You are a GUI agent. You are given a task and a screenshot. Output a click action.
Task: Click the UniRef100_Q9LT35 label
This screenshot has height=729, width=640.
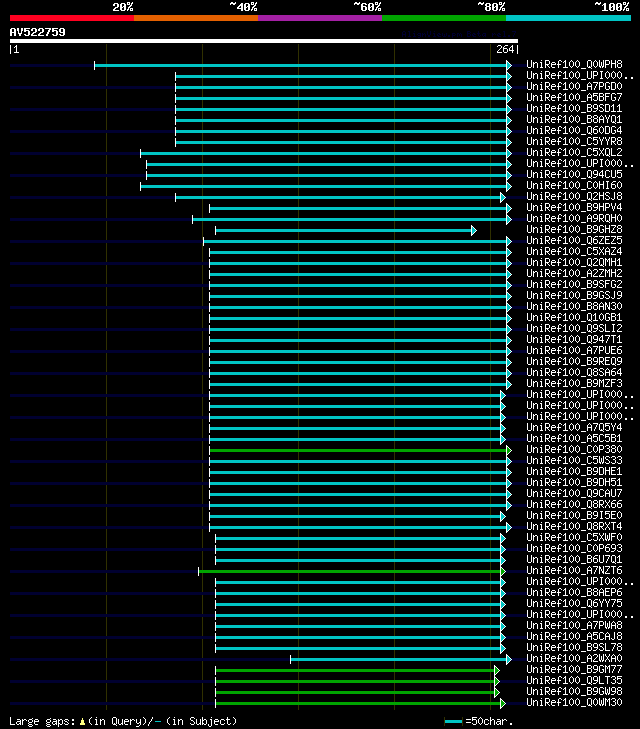(574, 681)
